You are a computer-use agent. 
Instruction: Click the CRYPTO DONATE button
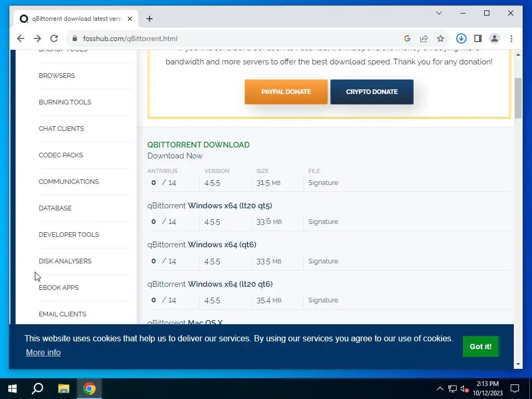click(x=372, y=92)
